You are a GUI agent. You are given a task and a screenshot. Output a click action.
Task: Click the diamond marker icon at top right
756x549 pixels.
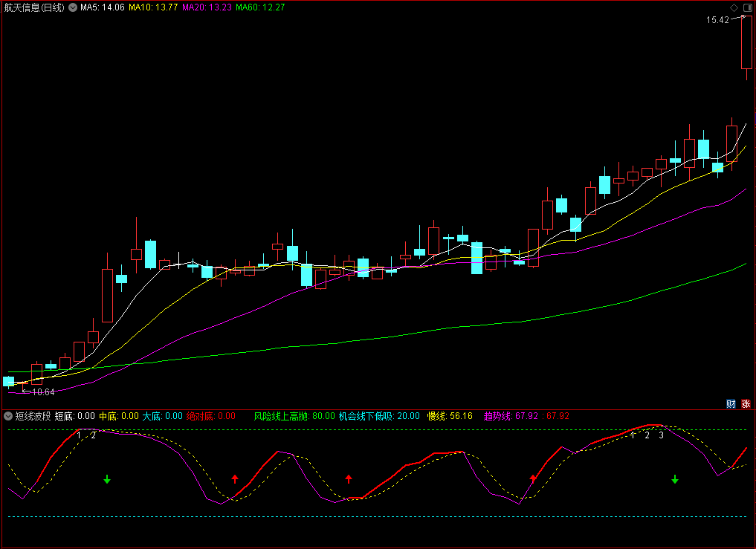734,7
